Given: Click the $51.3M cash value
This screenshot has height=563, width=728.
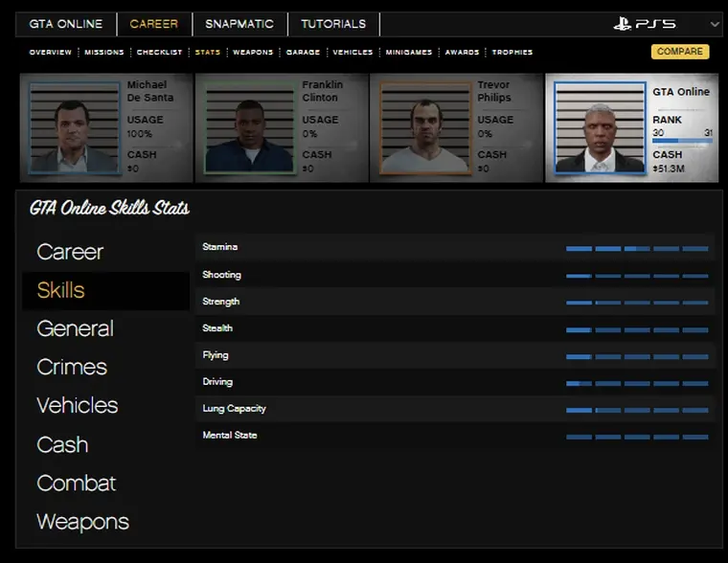Looking at the screenshot, I should [x=669, y=169].
